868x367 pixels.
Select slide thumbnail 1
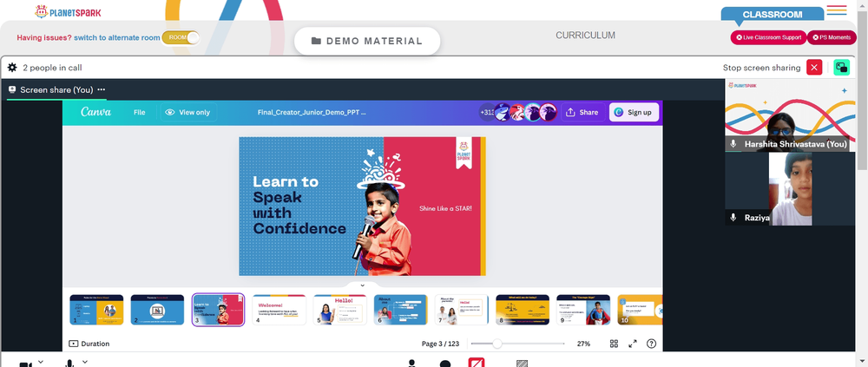pos(96,310)
